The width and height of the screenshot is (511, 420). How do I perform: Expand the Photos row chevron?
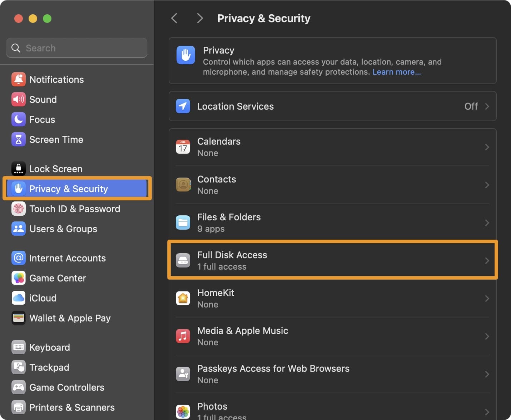tap(487, 412)
